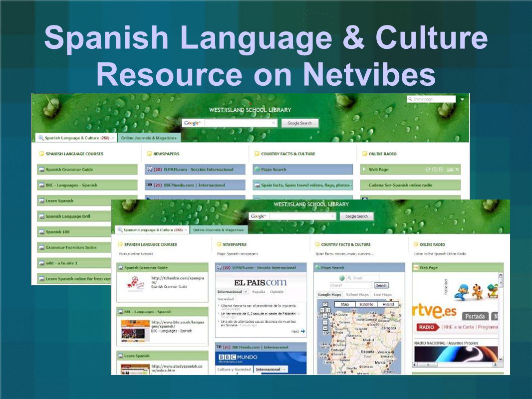The width and height of the screenshot is (532, 399).
Task: Click icon beside Spanish Language Drill in back screenshot
Action: coord(41,216)
